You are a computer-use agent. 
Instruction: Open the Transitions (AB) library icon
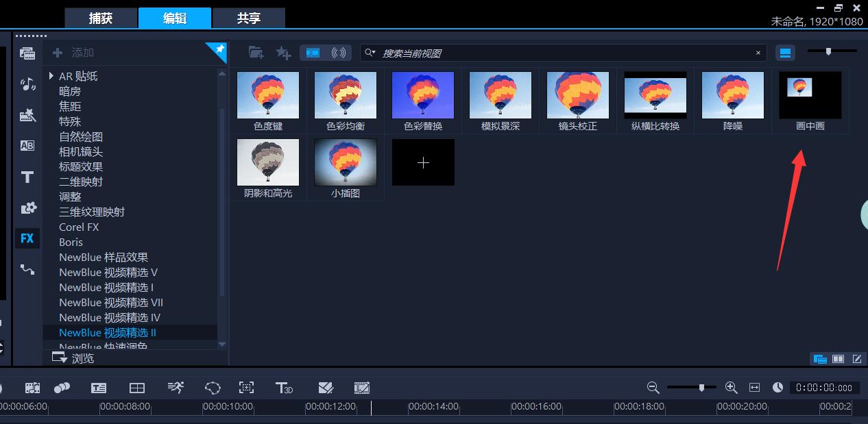27,145
